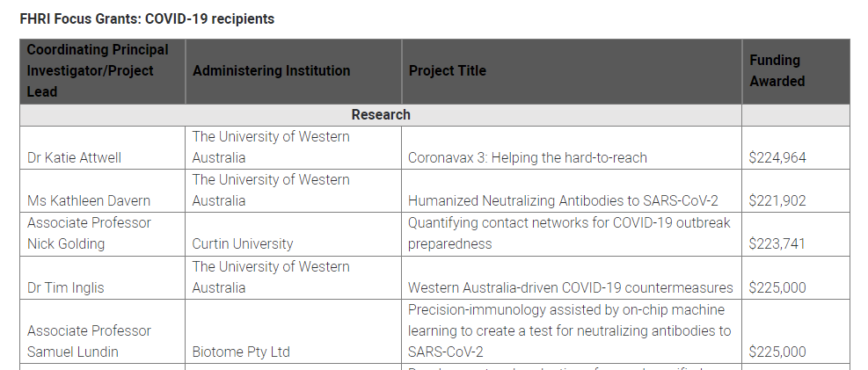868x370 pixels.
Task: Select the 'Dr Tim Inglis' cell
Action: pyautogui.click(x=67, y=287)
